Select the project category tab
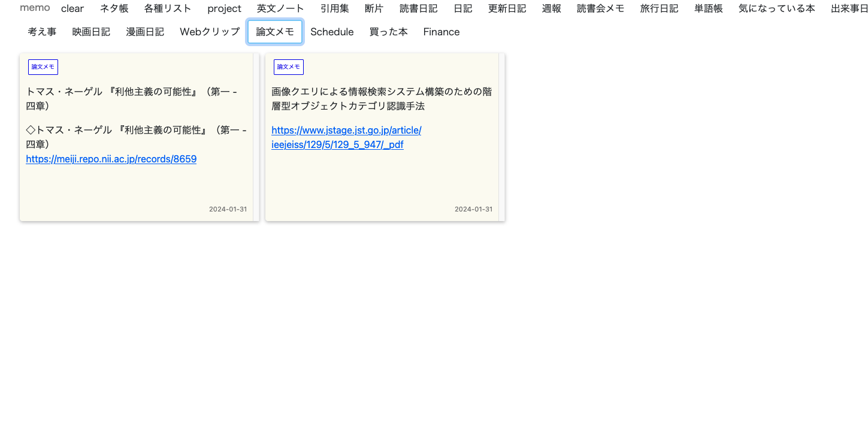This screenshot has height=423, width=868. (x=224, y=8)
